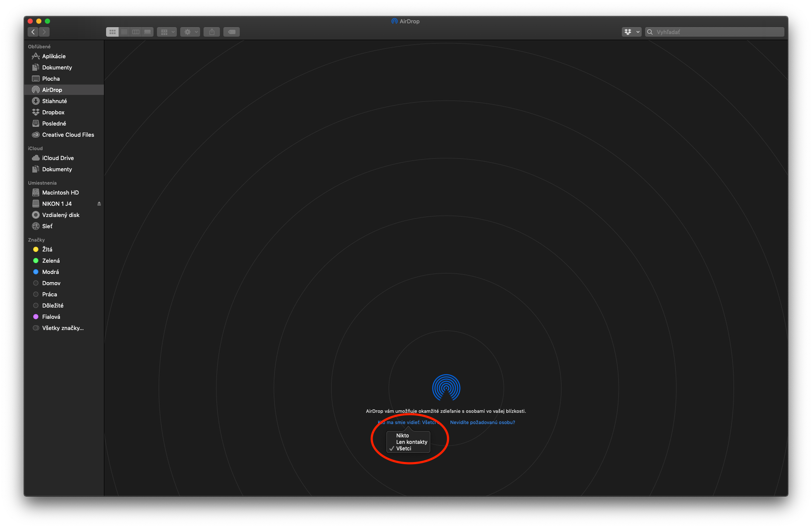Click the Edit Tags toolbar button
Image resolution: width=812 pixels, height=528 pixels.
pos(232,32)
